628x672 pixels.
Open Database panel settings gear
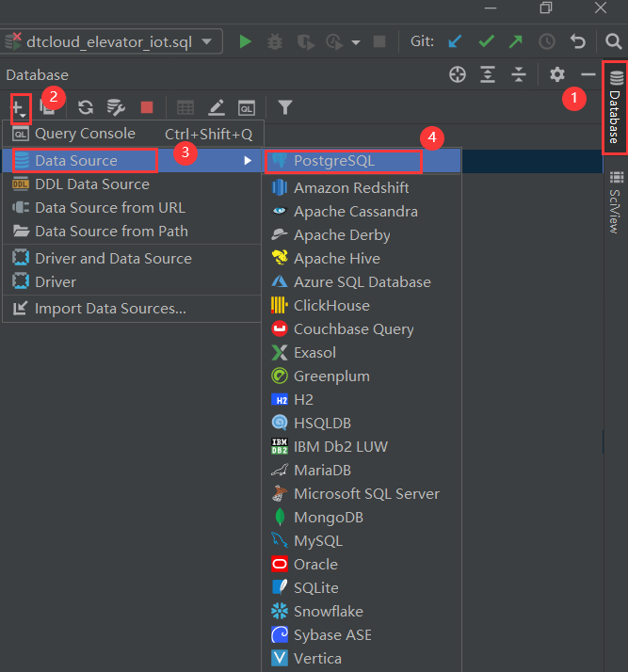coord(557,74)
